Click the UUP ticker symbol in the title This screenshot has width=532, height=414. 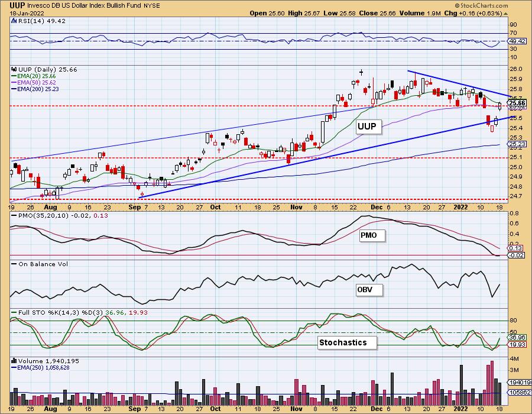[x=17, y=5]
